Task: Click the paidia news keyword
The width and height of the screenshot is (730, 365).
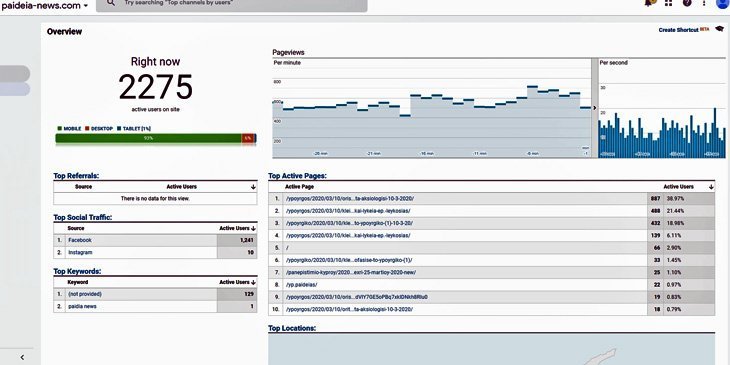Action: pyautogui.click(x=82, y=306)
